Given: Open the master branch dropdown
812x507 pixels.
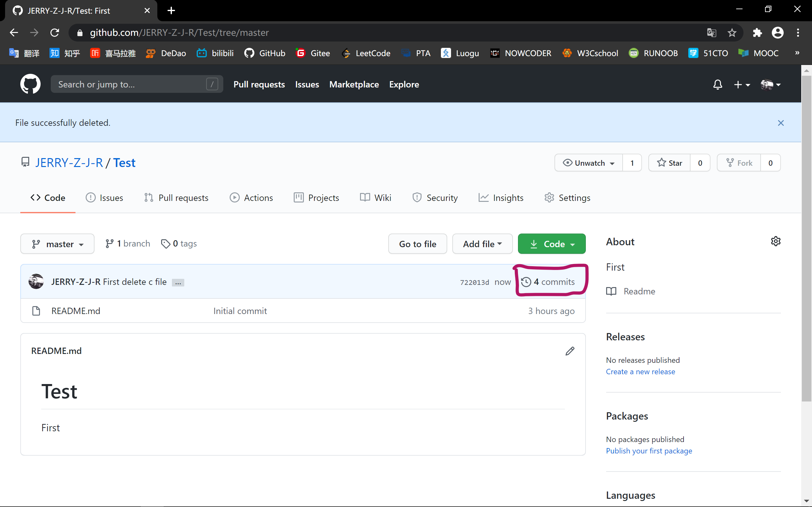Looking at the screenshot, I should [x=57, y=244].
